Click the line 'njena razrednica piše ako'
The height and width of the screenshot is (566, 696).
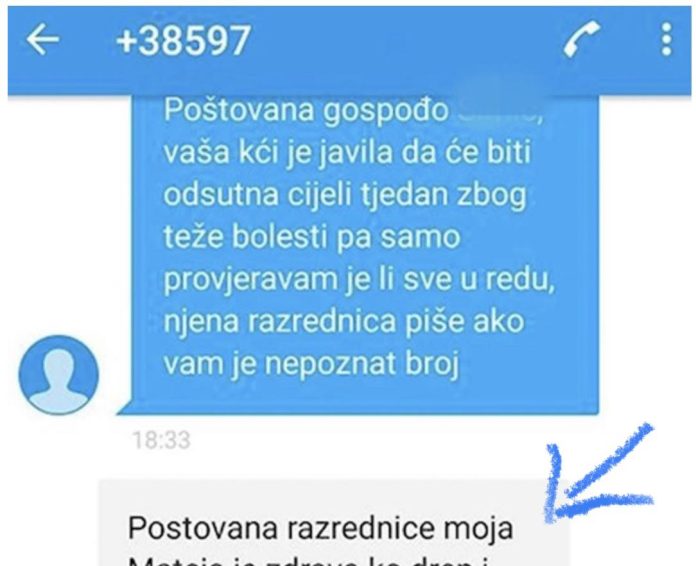344,321
